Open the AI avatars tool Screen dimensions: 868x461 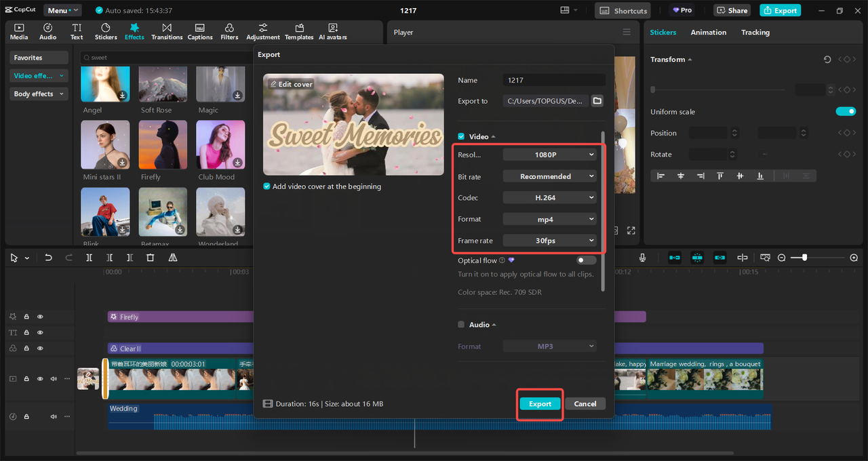click(333, 31)
